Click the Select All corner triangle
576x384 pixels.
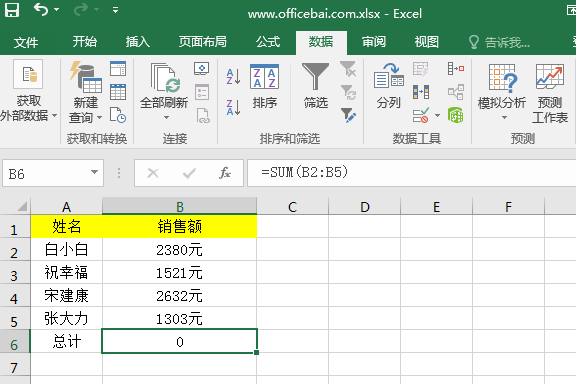click(21, 206)
